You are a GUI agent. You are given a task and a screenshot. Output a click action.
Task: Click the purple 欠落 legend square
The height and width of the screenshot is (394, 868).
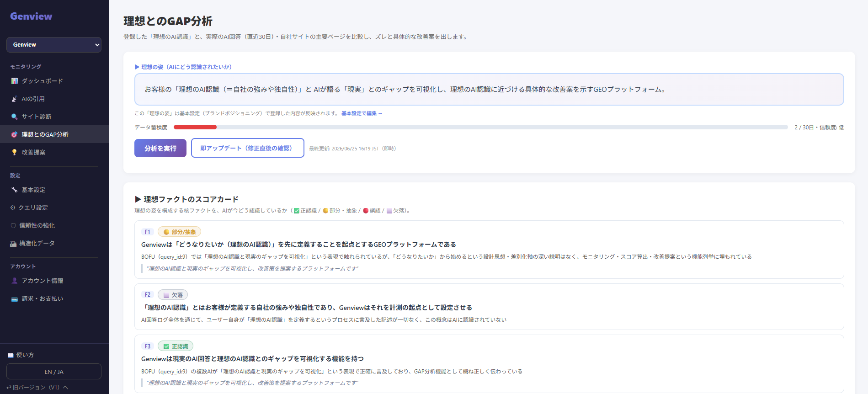[x=389, y=211]
